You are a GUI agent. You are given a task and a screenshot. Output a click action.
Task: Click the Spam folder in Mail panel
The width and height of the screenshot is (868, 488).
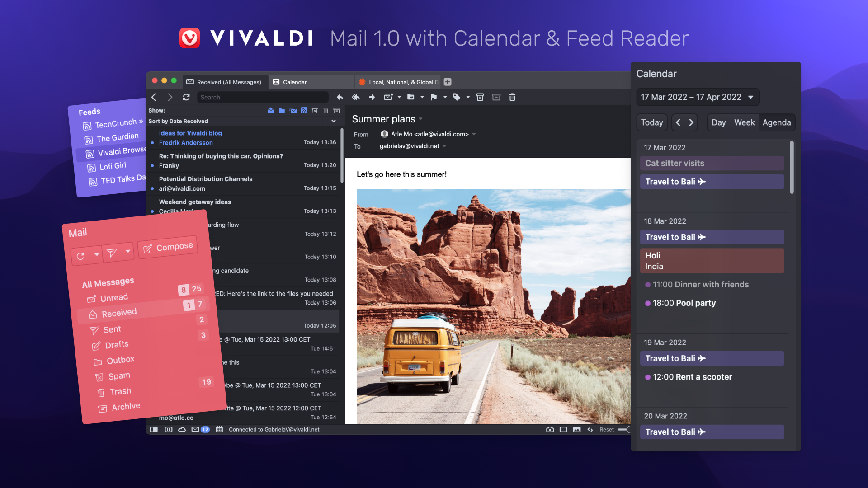118,375
